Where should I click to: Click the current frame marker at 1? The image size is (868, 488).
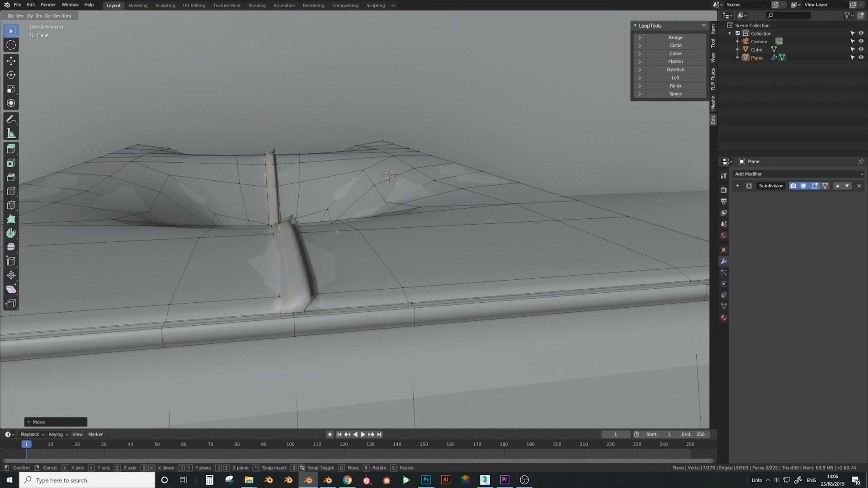coord(26,444)
